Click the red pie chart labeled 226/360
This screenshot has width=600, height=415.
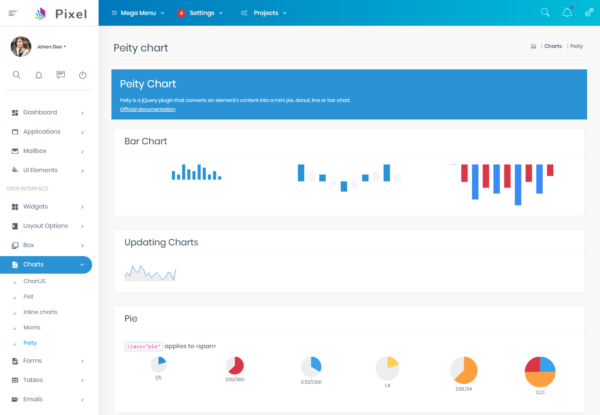click(x=235, y=366)
